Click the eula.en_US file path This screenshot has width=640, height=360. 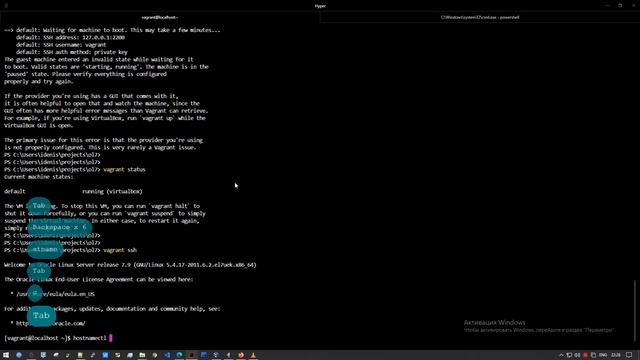(56, 294)
